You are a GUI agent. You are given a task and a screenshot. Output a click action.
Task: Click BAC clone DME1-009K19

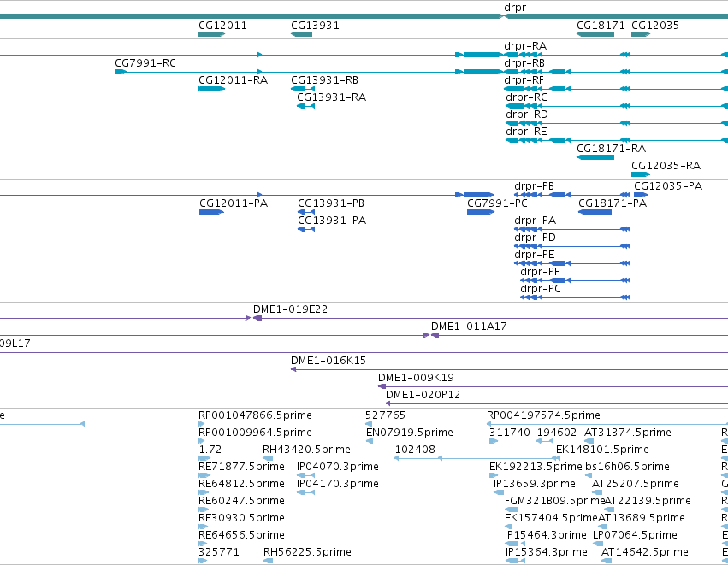pos(416,378)
